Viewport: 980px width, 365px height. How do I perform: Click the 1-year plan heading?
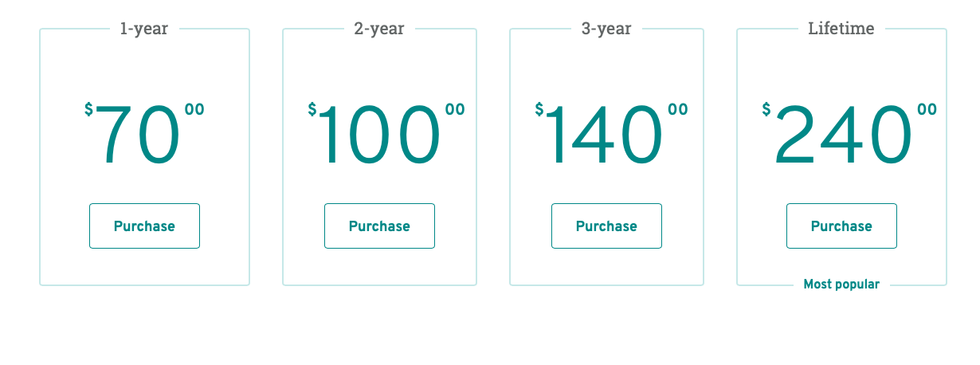144,29
